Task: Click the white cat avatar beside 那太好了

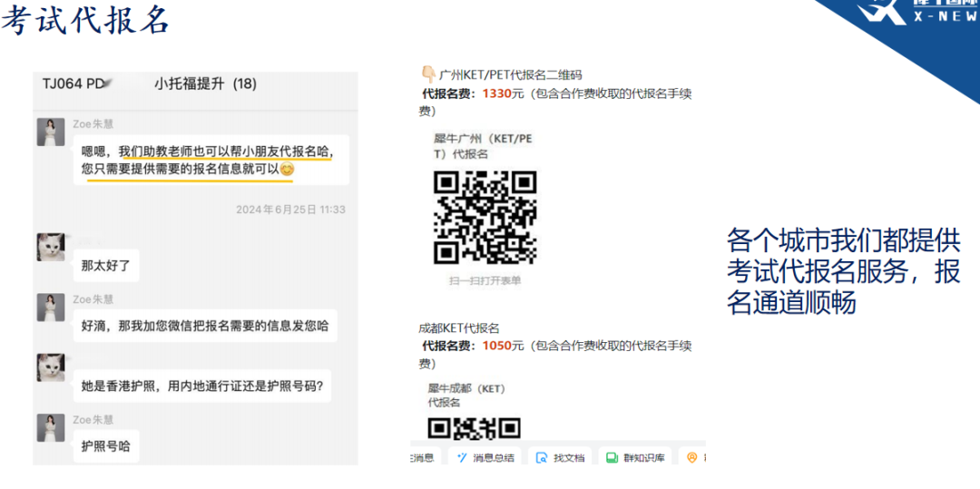Action: pyautogui.click(x=50, y=248)
